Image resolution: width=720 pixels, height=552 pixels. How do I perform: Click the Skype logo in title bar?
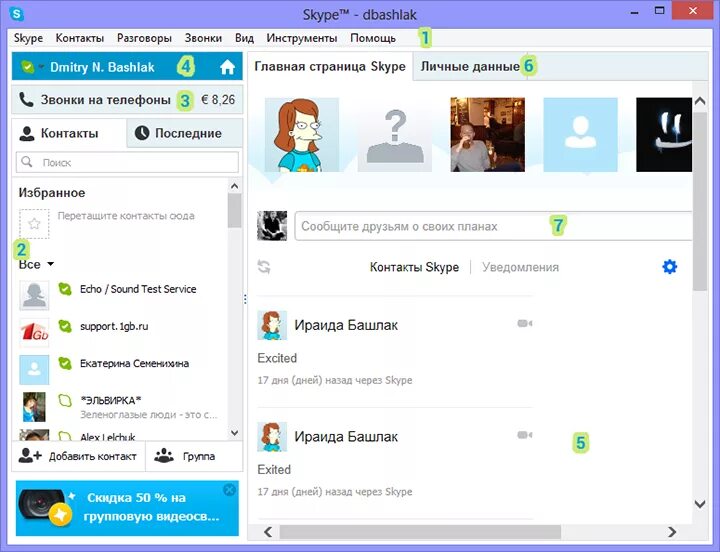pyautogui.click(x=17, y=14)
